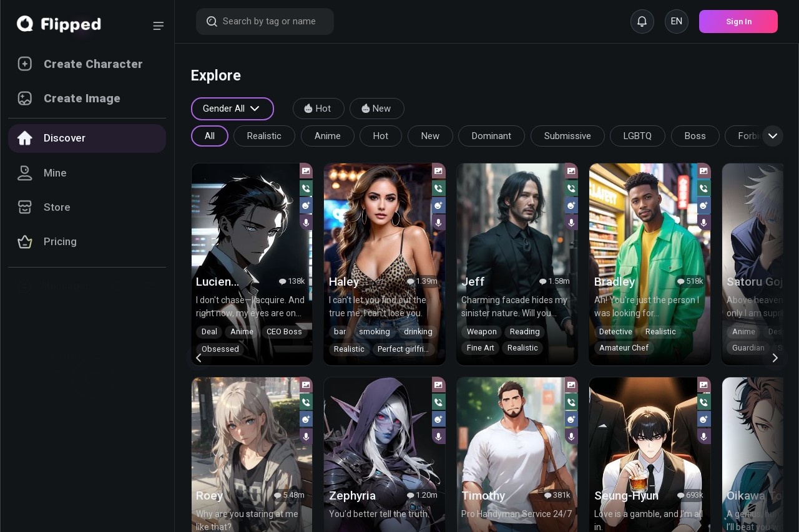Image resolution: width=799 pixels, height=532 pixels.
Task: Click the Fine Art tag on Jeff's card
Action: pyautogui.click(x=481, y=348)
